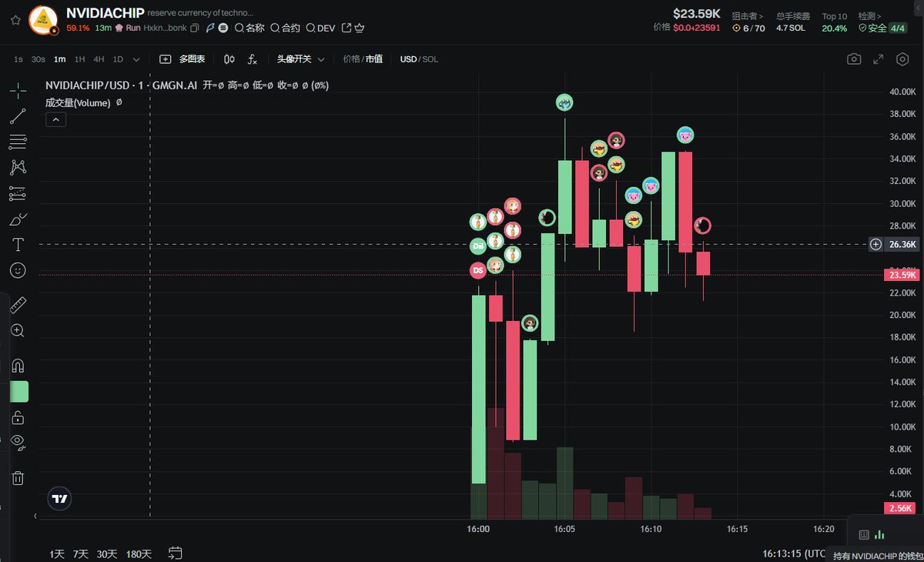Click the plus button at 26.36K price
Image resolution: width=924 pixels, height=562 pixels.
click(876, 245)
